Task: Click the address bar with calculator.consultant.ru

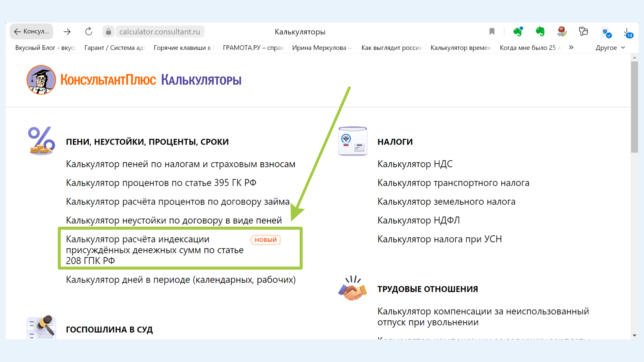Action: [x=159, y=32]
